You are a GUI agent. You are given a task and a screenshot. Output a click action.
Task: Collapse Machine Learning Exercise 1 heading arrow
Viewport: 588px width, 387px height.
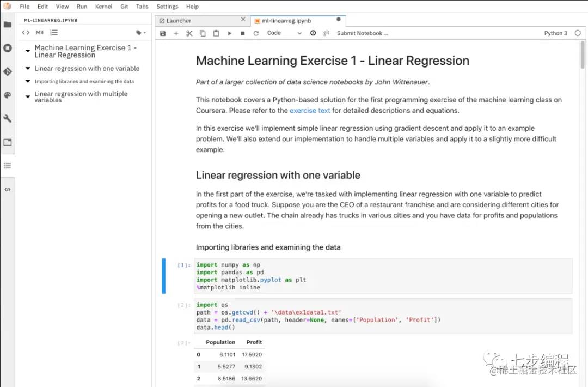pos(28,51)
